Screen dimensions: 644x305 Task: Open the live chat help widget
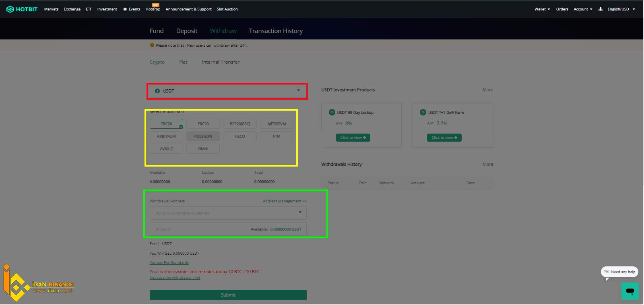point(630,291)
